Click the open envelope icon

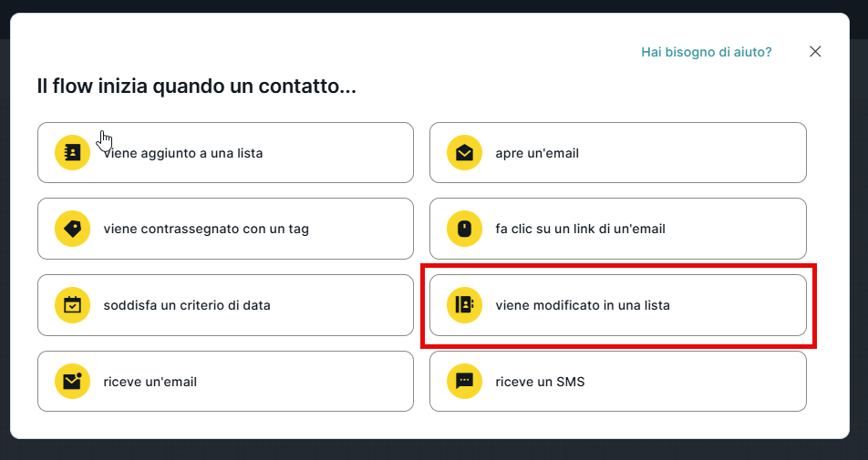464,153
